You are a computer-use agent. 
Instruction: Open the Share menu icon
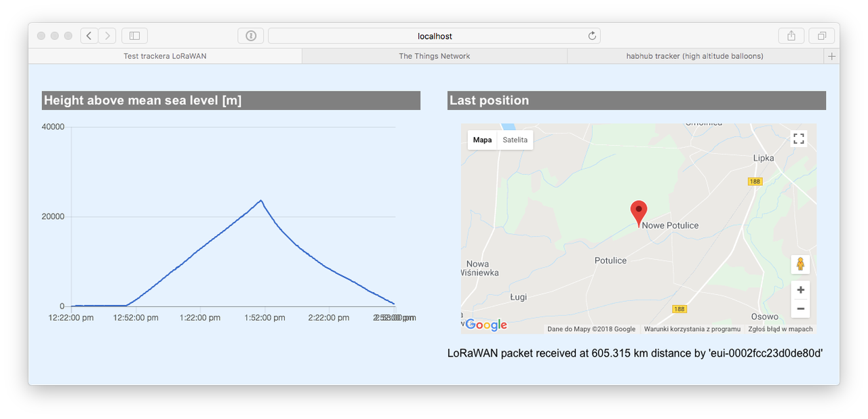(x=791, y=36)
